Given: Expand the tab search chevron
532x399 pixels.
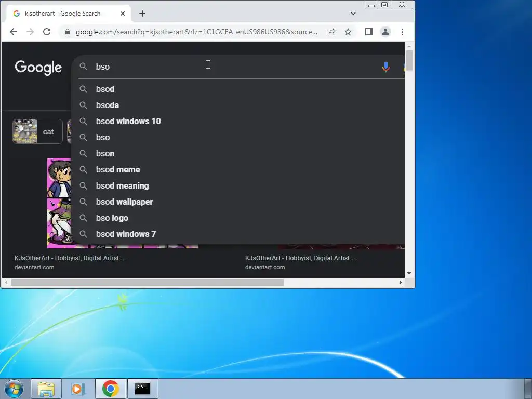Looking at the screenshot, I should 353,14.
